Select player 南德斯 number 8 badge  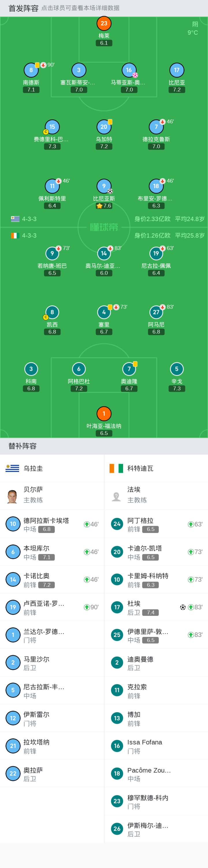pyautogui.click(x=31, y=70)
